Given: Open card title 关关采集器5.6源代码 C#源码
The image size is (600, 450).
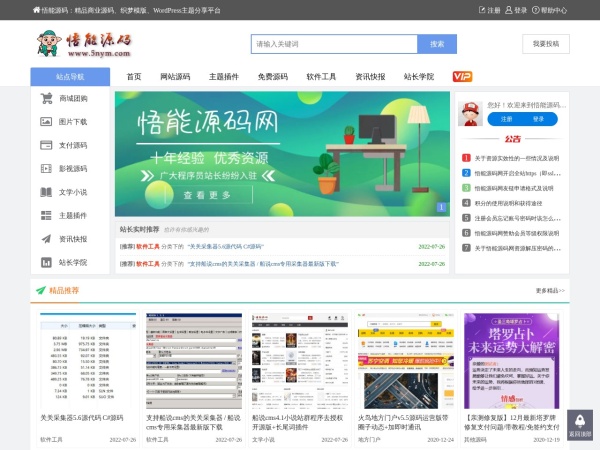Looking at the screenshot, I should pyautogui.click(x=82, y=418).
